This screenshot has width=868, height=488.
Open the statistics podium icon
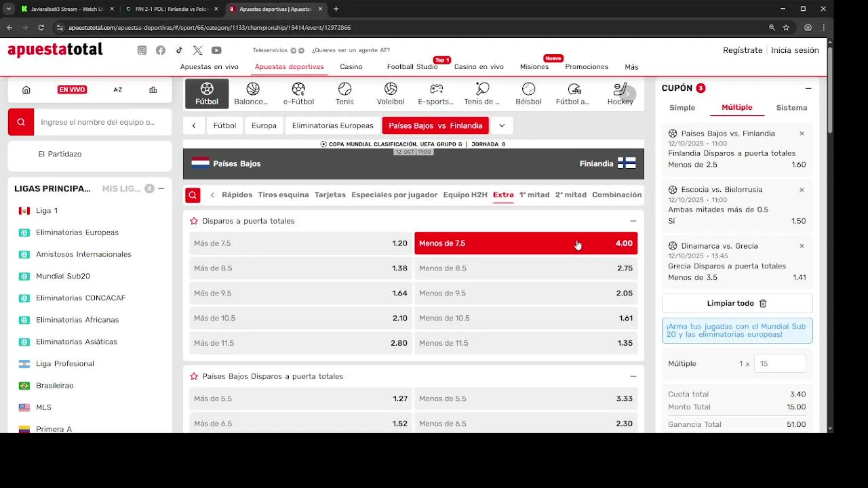[x=153, y=89]
